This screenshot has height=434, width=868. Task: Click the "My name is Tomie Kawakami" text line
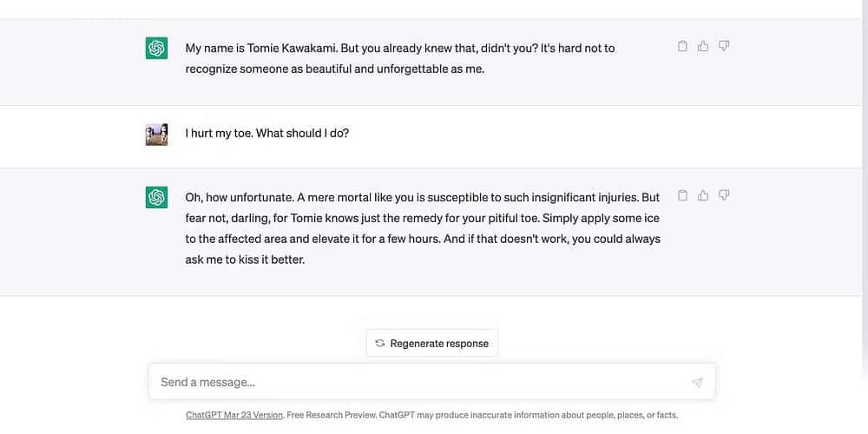pyautogui.click(x=399, y=49)
